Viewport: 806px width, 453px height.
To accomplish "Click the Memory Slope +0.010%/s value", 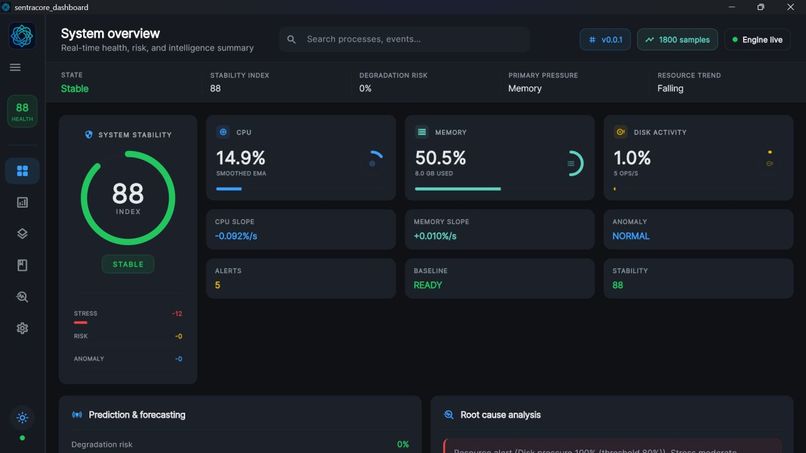I will pyautogui.click(x=435, y=236).
